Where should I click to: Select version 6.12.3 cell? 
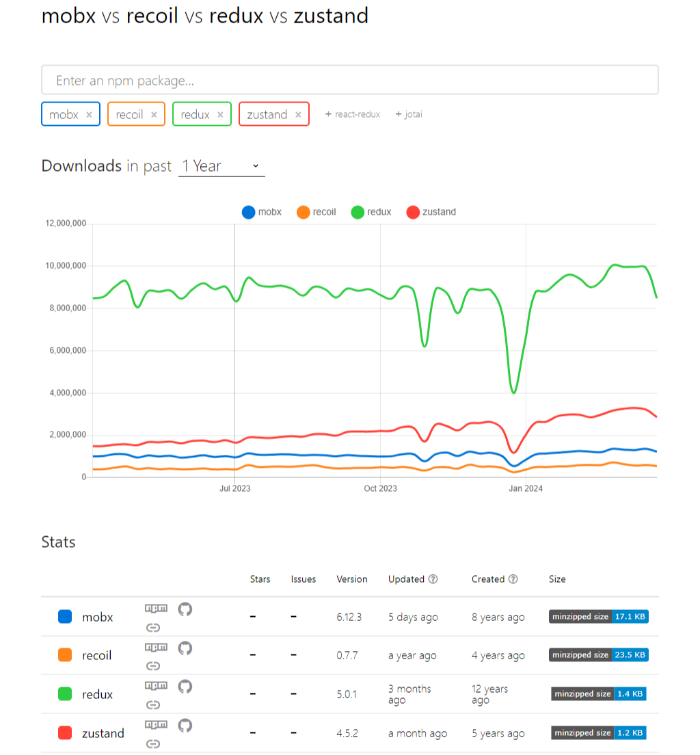point(349,618)
